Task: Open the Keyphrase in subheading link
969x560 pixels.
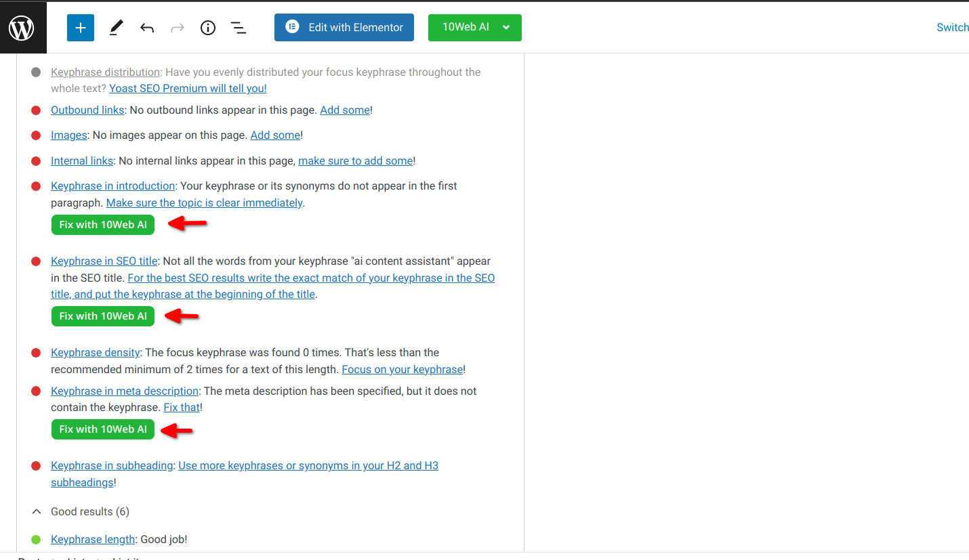Action: pyautogui.click(x=112, y=465)
